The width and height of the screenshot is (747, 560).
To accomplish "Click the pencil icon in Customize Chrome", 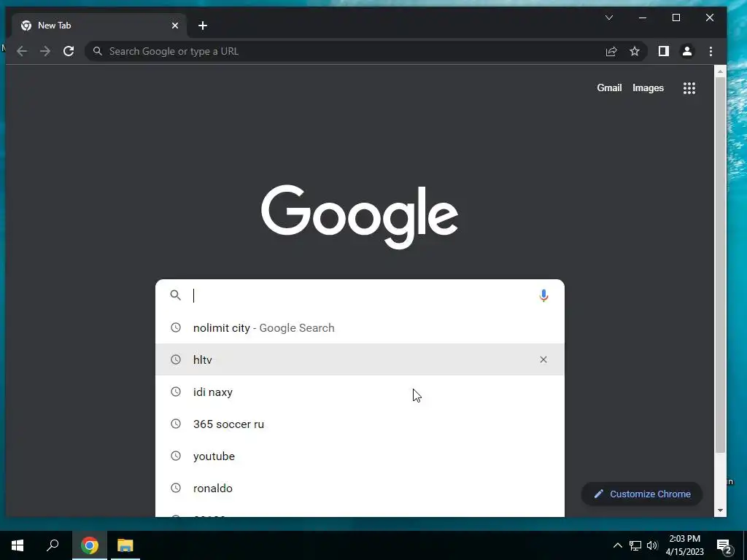I will tap(598, 494).
